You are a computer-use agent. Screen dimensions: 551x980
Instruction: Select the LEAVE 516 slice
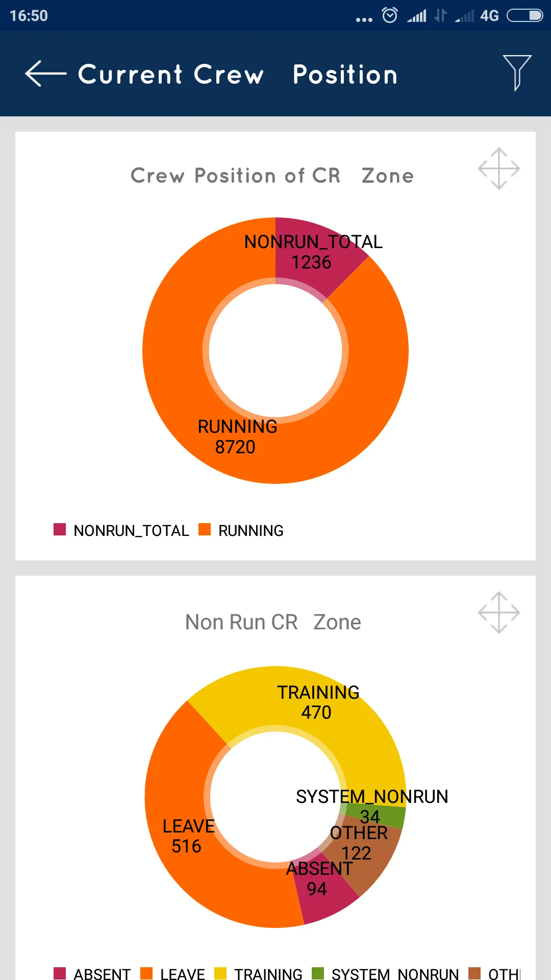(179, 837)
